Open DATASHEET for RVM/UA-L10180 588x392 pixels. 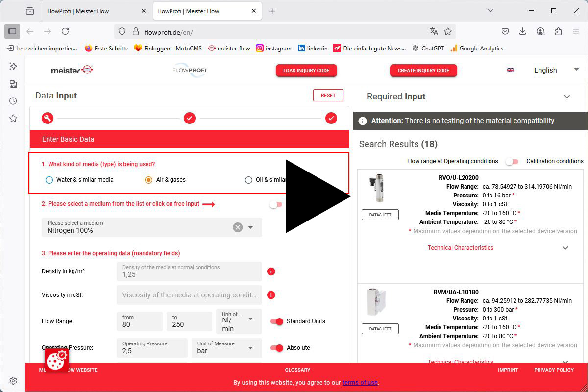click(380, 329)
